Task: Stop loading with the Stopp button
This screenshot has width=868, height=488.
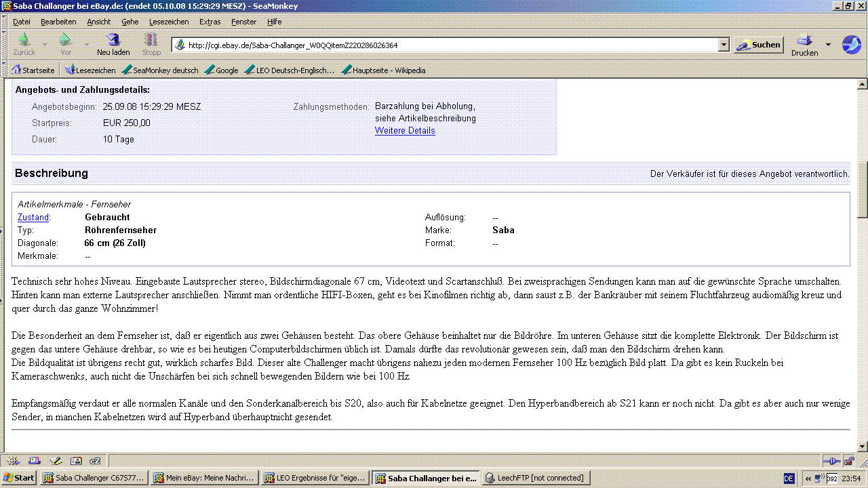Action: [x=151, y=45]
